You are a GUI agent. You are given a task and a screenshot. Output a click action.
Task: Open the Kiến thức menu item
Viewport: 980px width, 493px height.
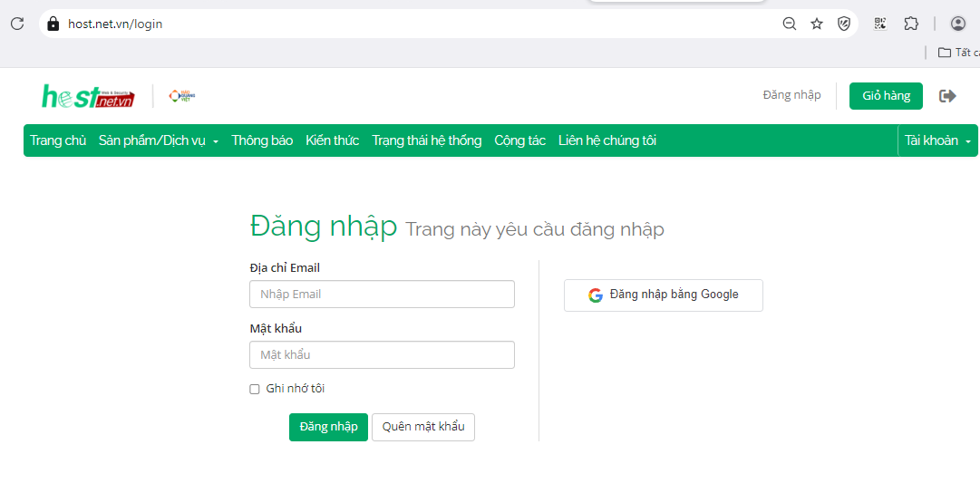332,140
